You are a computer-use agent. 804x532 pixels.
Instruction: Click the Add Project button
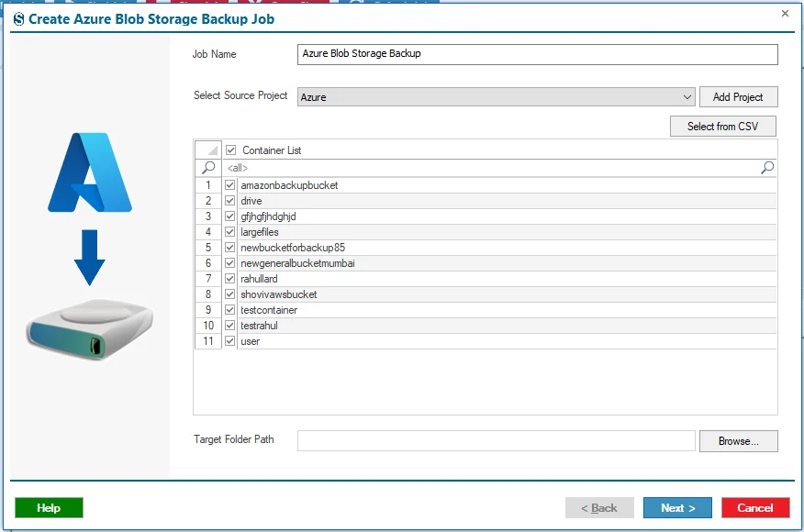click(x=738, y=97)
